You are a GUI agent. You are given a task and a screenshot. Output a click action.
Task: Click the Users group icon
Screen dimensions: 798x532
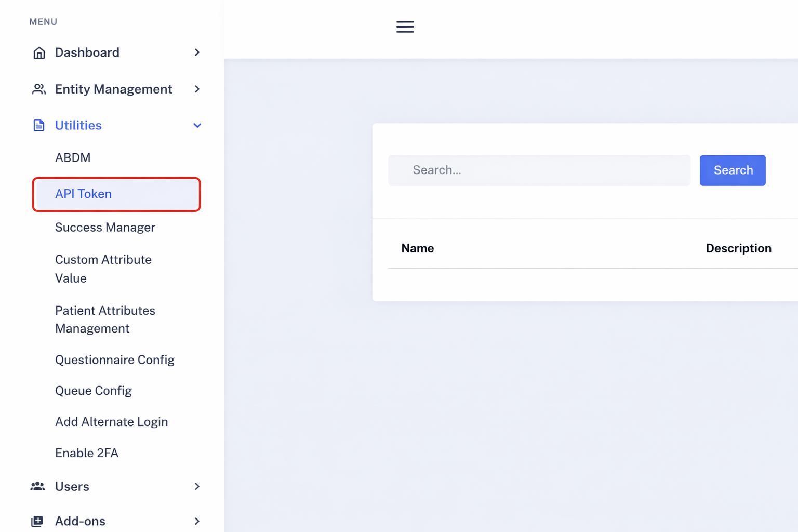pyautogui.click(x=37, y=486)
